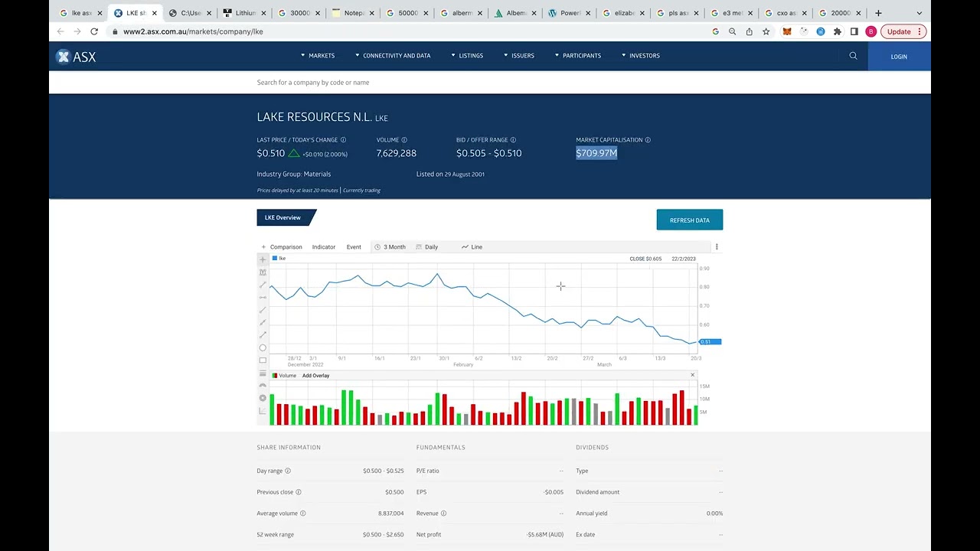This screenshot has width=980, height=551.
Task: Open the chart options three-dot menu
Action: pyautogui.click(x=717, y=247)
